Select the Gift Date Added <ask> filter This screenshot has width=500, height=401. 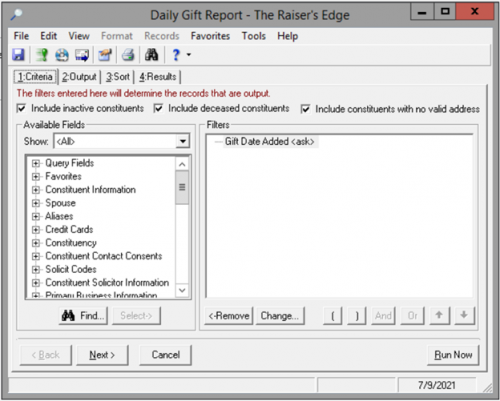coord(269,141)
